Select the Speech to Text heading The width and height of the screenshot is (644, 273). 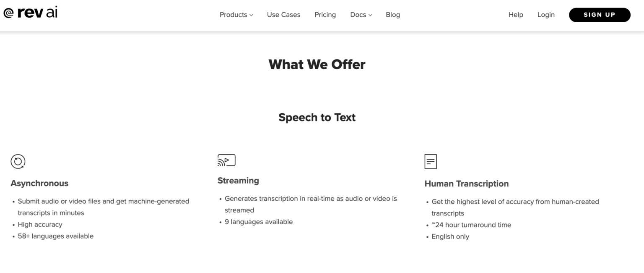(x=317, y=117)
